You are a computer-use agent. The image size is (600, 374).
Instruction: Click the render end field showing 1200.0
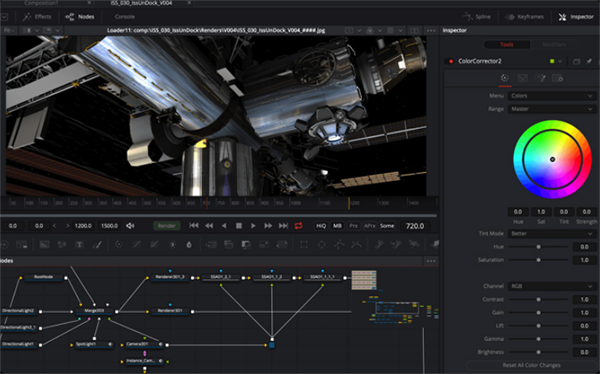pos(83,226)
